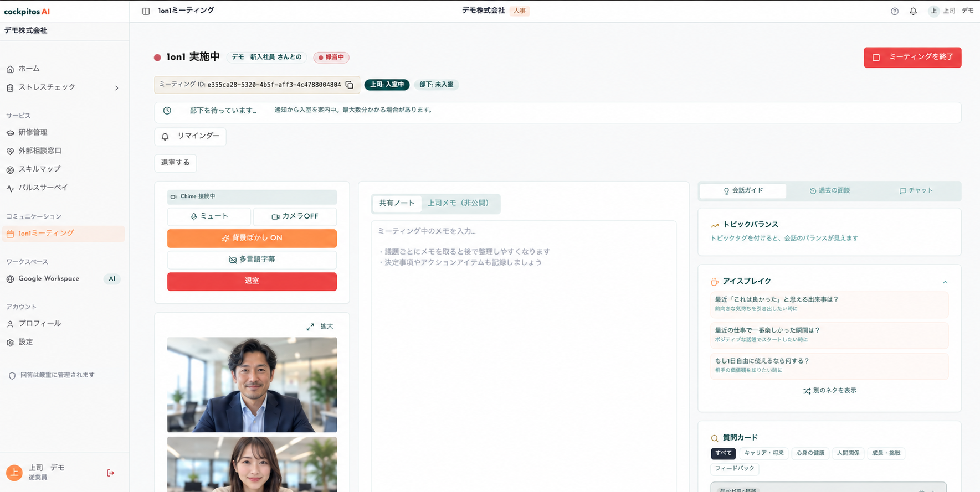Click the red 退室 button in Chime panel
This screenshot has width=980, height=492.
pyautogui.click(x=252, y=281)
